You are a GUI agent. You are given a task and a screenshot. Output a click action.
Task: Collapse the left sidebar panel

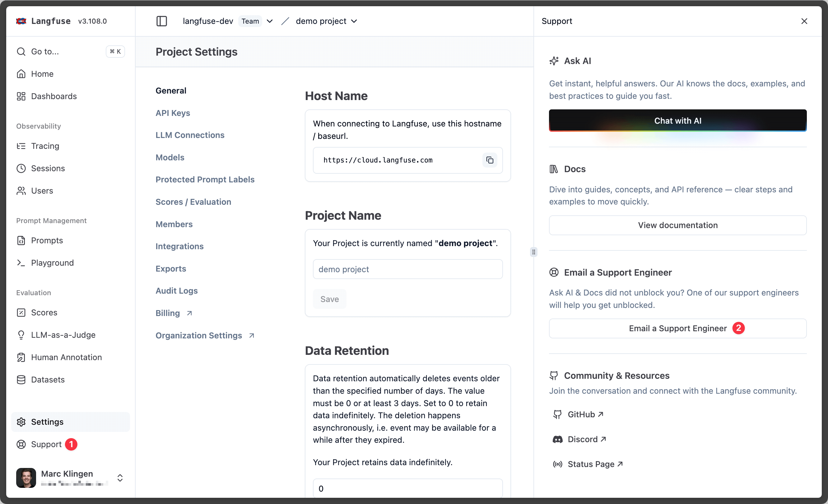(x=161, y=21)
